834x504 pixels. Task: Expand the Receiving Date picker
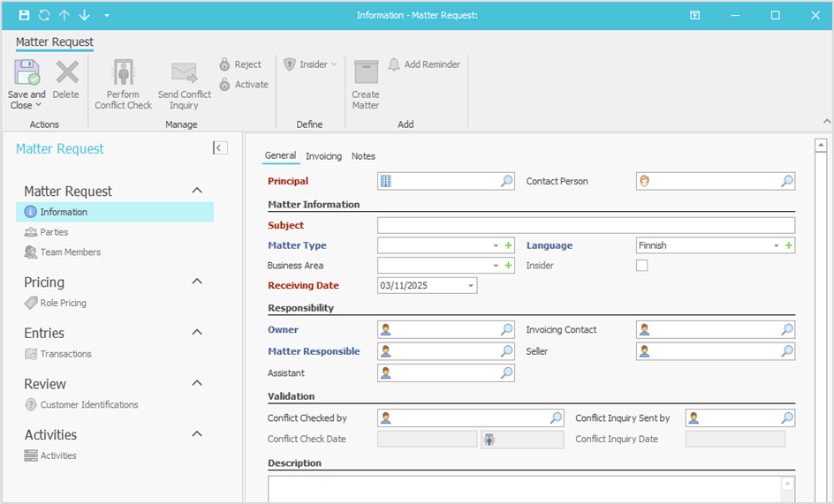[471, 286]
